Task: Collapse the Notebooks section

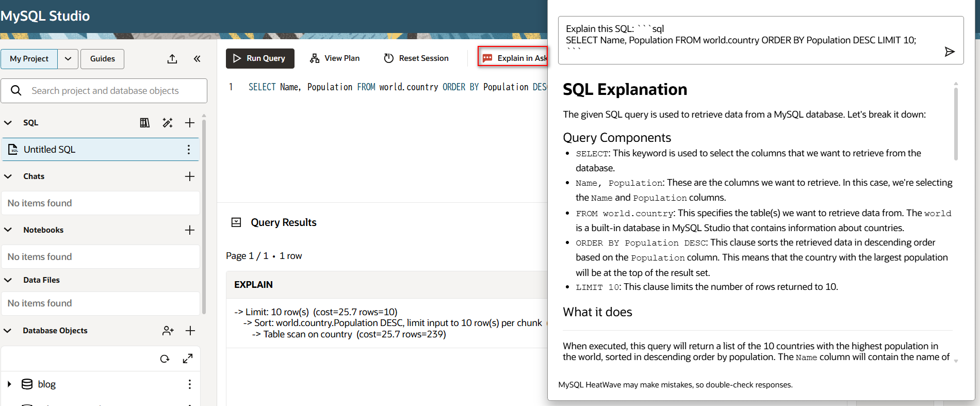Action: click(8, 230)
